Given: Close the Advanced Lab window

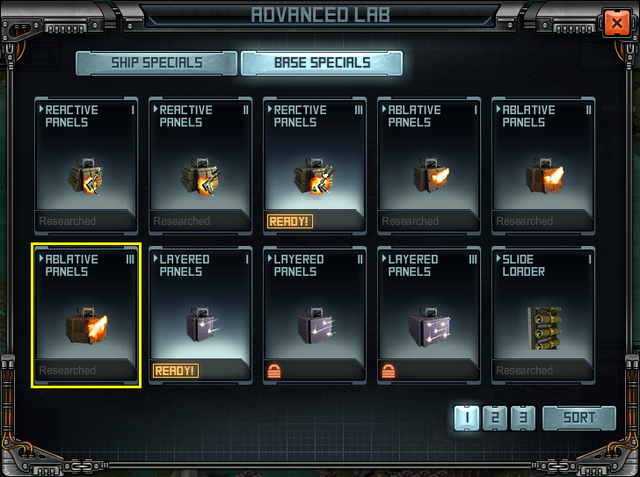Looking at the screenshot, I should (x=617, y=23).
